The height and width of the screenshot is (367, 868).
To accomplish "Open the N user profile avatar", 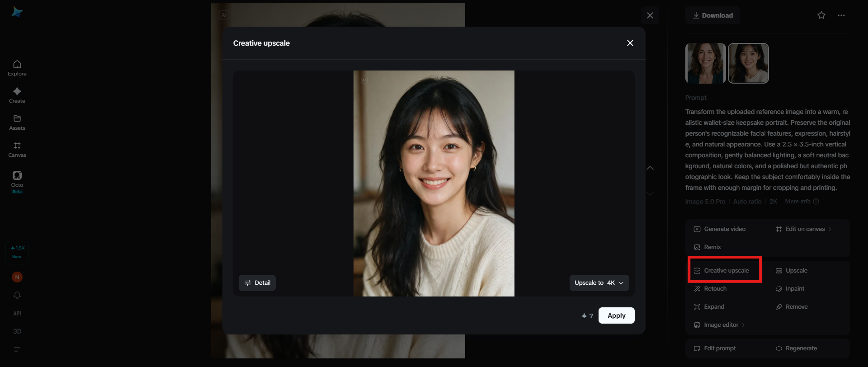I will coord(17,277).
